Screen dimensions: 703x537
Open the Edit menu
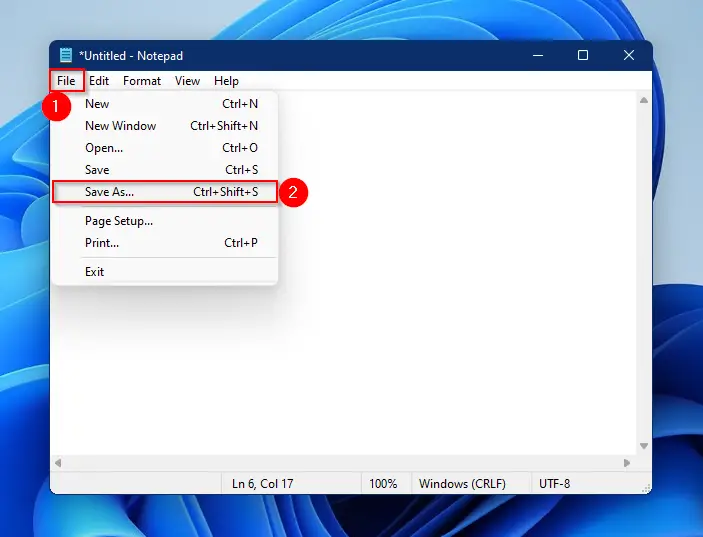(x=99, y=81)
